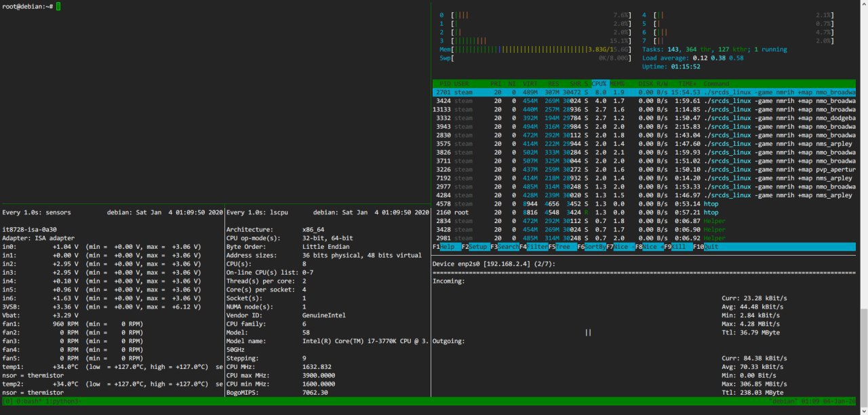
Task: Sort by the highlighted CPU% header
Action: coord(599,83)
